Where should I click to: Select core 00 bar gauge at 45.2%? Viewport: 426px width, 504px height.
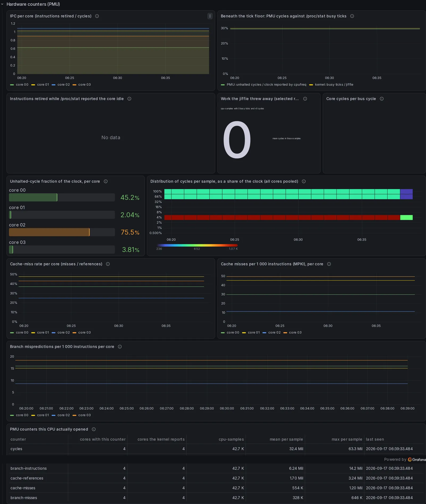coord(62,197)
